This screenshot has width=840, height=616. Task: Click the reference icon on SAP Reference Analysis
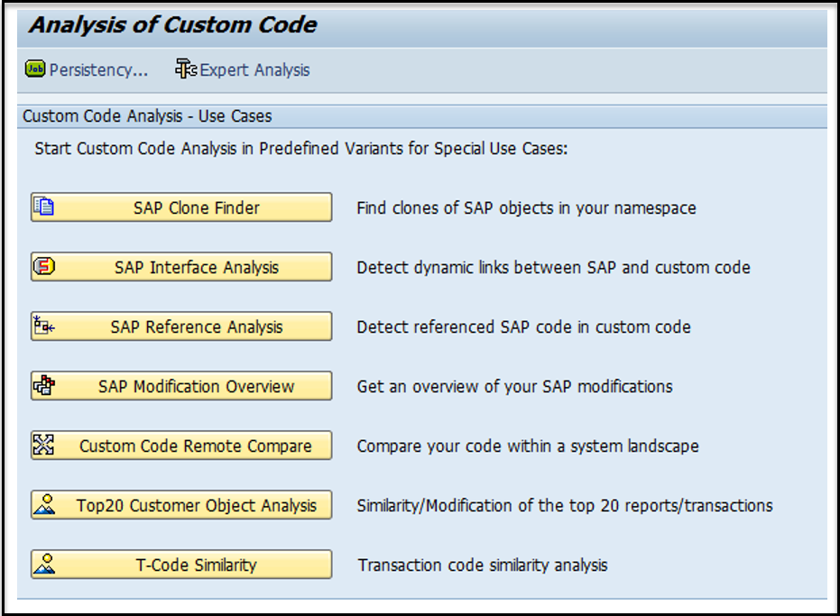tap(41, 326)
